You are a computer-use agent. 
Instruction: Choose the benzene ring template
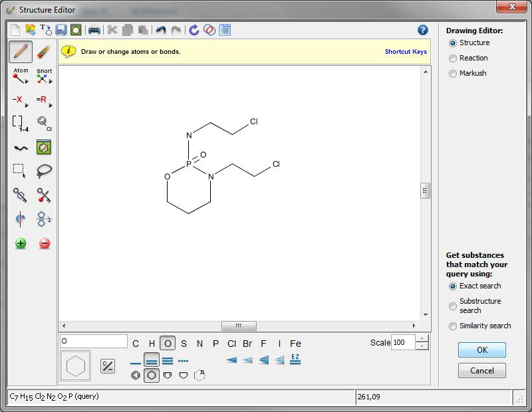(136, 375)
